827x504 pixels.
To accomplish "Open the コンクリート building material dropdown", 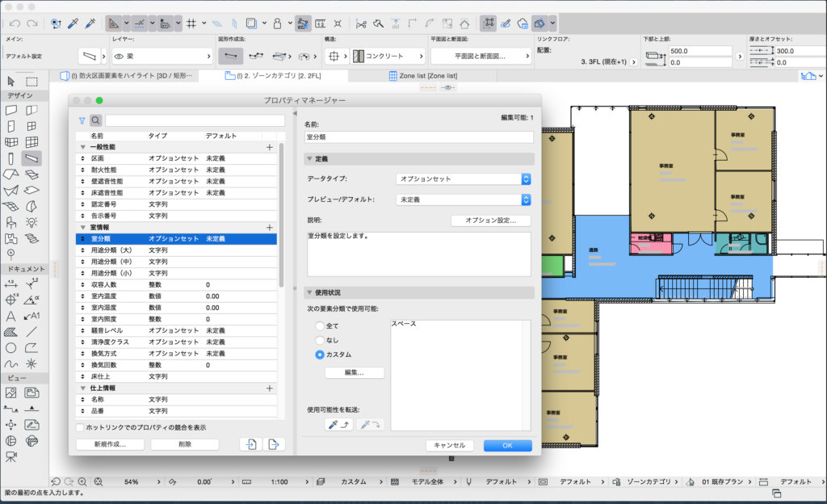I will point(388,56).
